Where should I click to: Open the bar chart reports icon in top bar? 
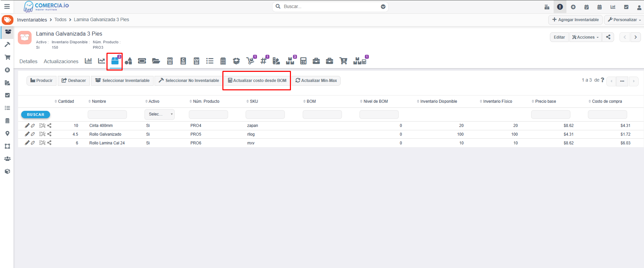pos(613,7)
